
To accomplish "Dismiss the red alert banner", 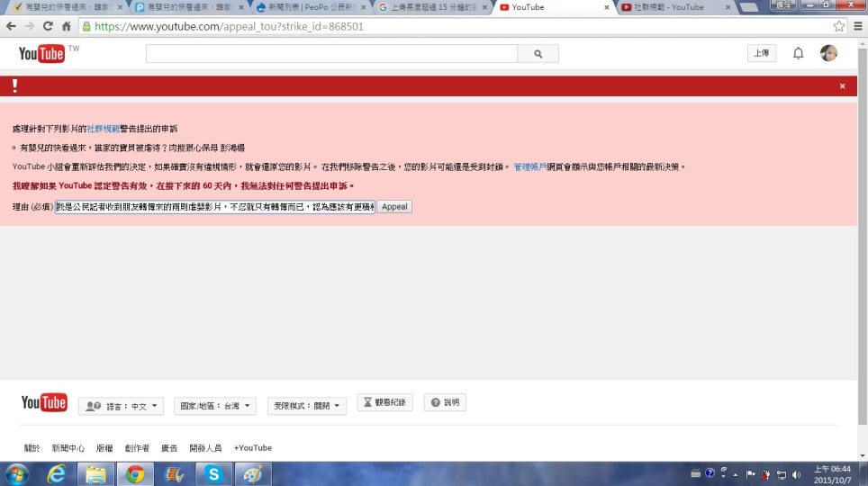I will (x=842, y=86).
